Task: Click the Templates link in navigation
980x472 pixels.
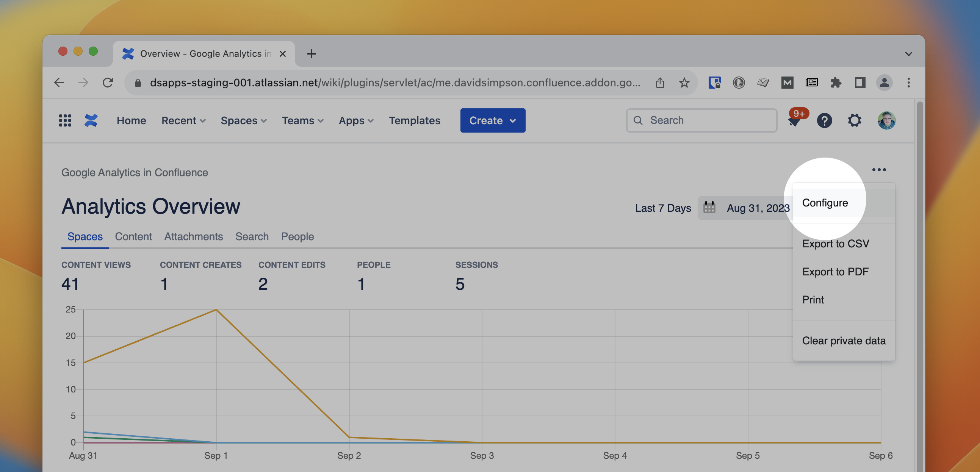Action: coord(414,120)
